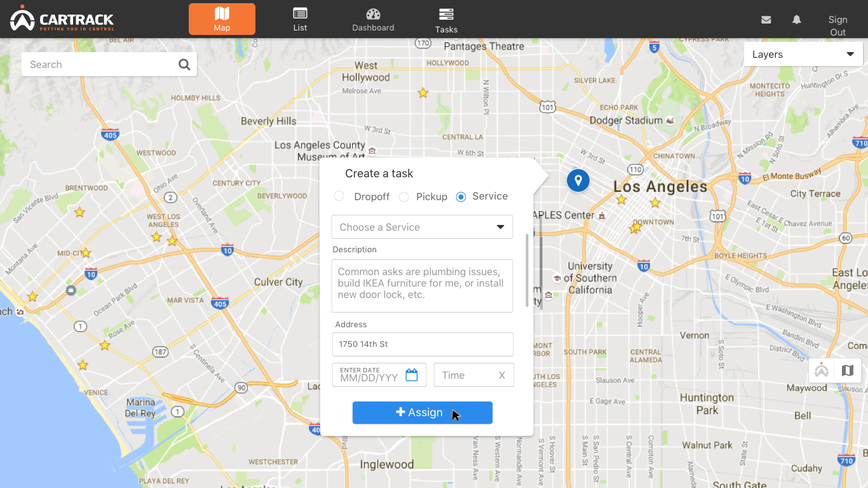Click left star marker below West Los Angeles
868x488 pixels.
(x=156, y=237)
